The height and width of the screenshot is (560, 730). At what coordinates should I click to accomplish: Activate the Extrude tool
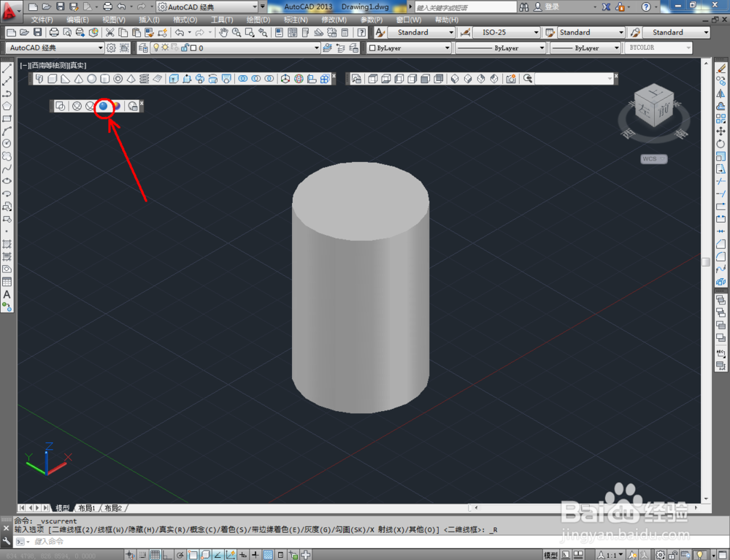[x=174, y=79]
